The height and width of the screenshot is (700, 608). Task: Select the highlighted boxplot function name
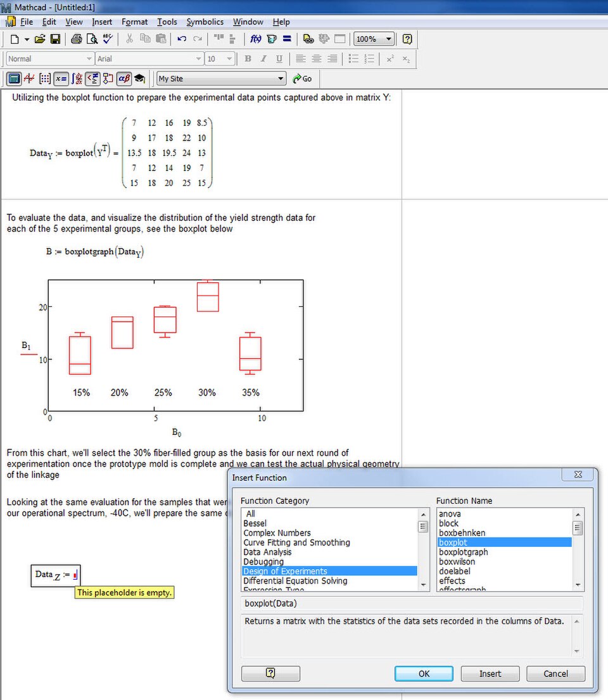coord(504,542)
